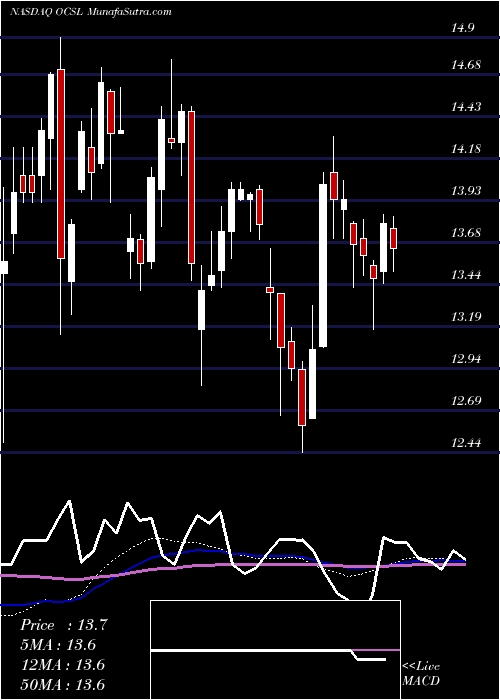Click the NASDAQ OCSL MunafaSutra.com title text
The image size is (500, 700).
tap(91, 12)
